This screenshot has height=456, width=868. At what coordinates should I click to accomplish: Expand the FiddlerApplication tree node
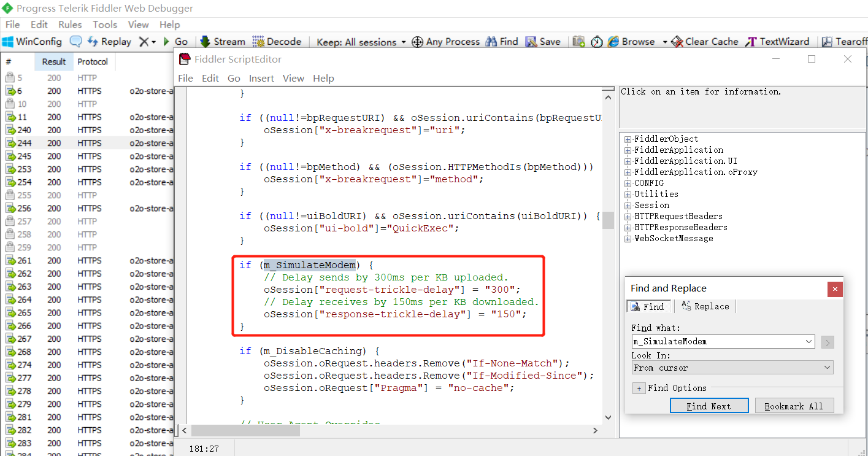[x=628, y=150]
